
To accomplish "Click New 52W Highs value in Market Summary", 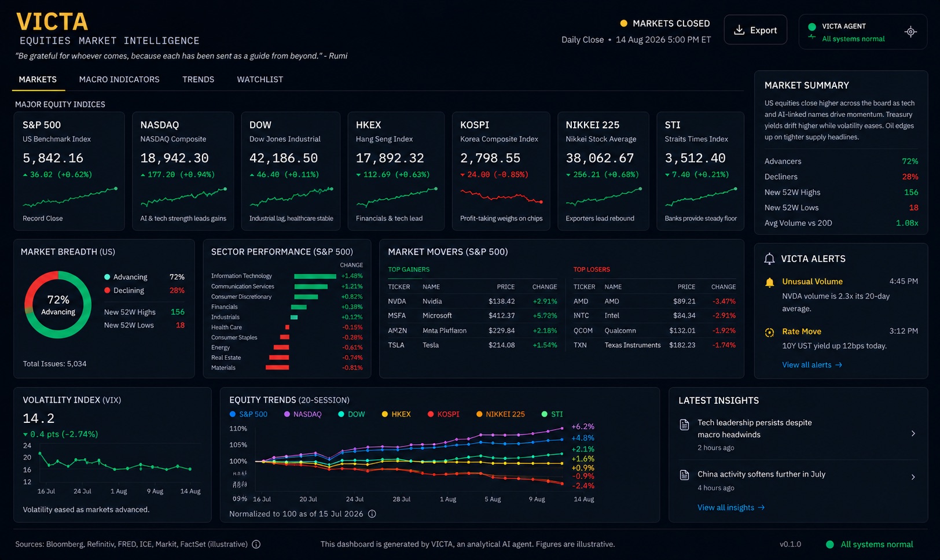I will coord(911,192).
